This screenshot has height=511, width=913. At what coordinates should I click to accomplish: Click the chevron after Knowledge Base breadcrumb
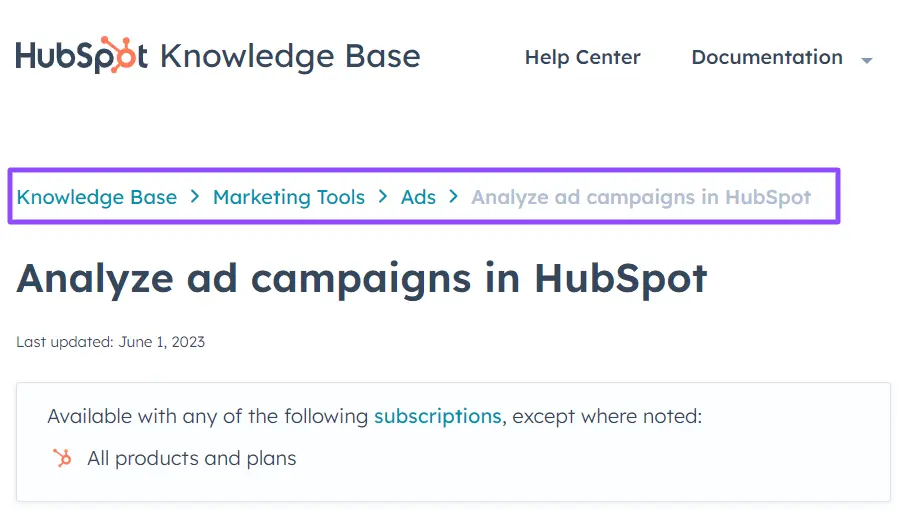(195, 197)
